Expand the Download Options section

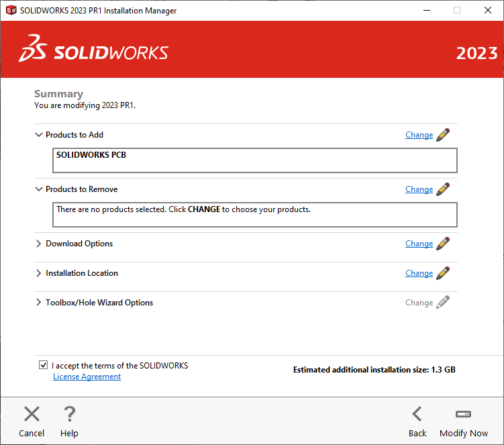click(x=38, y=244)
